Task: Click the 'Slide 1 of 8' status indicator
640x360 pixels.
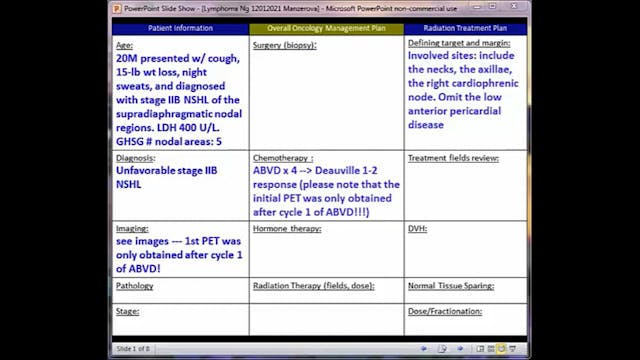Action: coord(133,349)
